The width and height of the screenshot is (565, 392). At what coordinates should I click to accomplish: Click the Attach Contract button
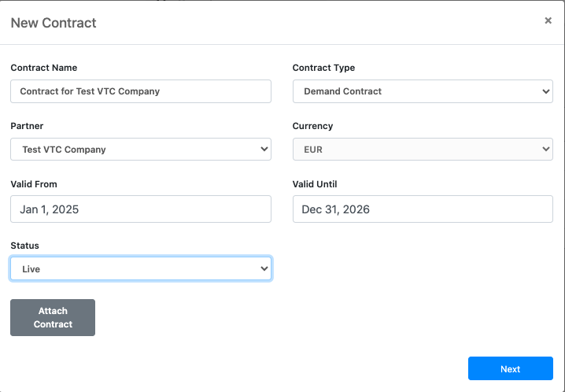click(x=53, y=317)
